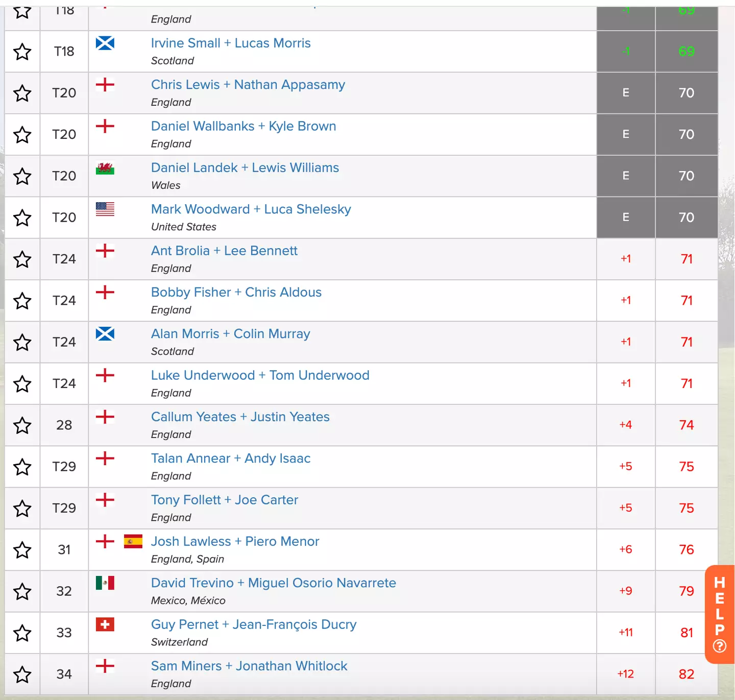
Task: Click the United States flag icon
Action: [x=105, y=209]
